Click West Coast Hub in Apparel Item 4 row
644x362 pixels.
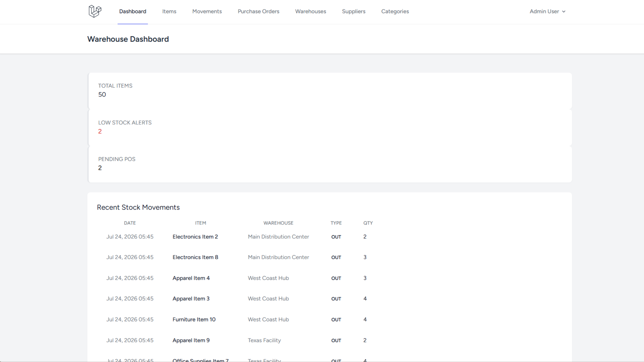(x=268, y=278)
